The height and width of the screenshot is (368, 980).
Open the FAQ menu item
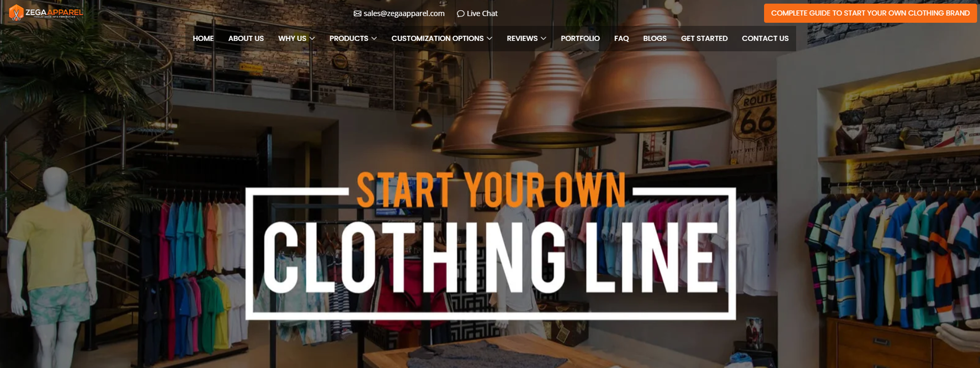click(621, 38)
